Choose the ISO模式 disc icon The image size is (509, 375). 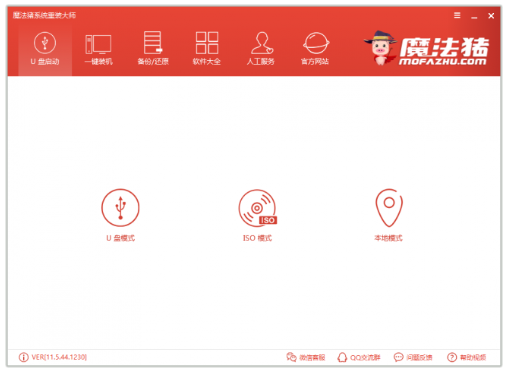point(257,208)
